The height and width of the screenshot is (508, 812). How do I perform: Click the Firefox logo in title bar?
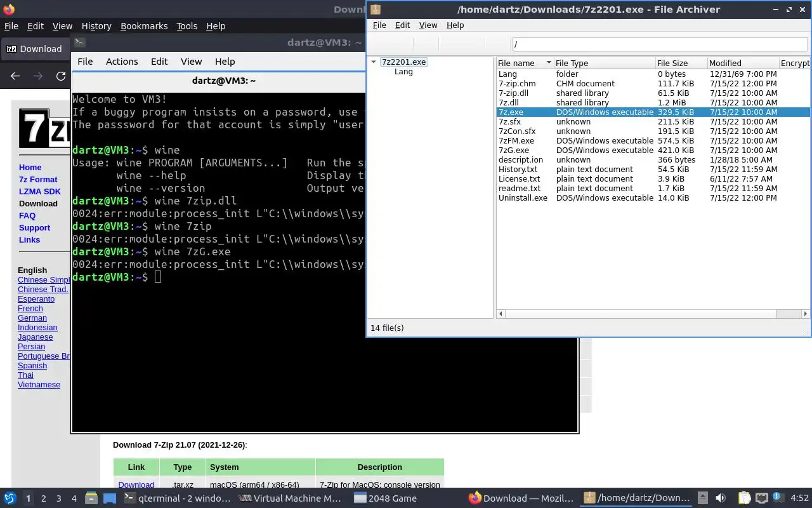[x=8, y=9]
